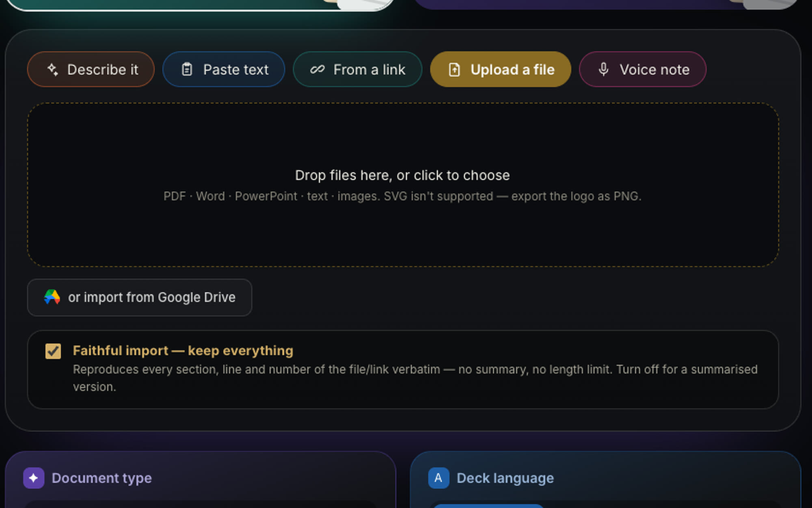This screenshot has height=508, width=812.
Task: Switch to the Paste text tab
Action: [224, 69]
